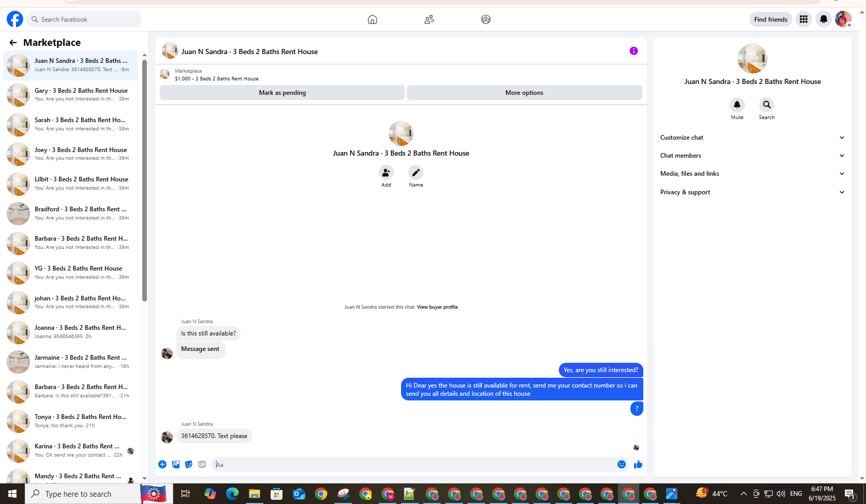The width and height of the screenshot is (866, 504).
Task: Click the conversation list scrollbar
Action: [145, 180]
